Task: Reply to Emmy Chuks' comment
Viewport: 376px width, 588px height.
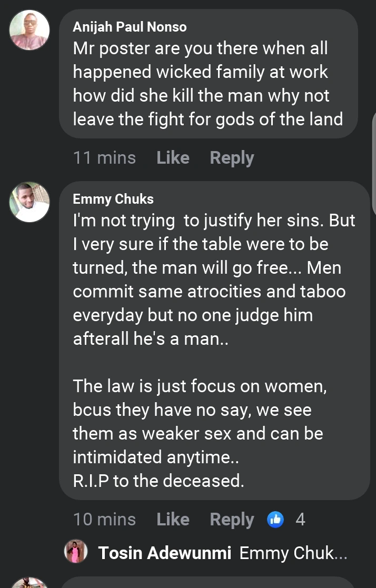Action: 232,520
